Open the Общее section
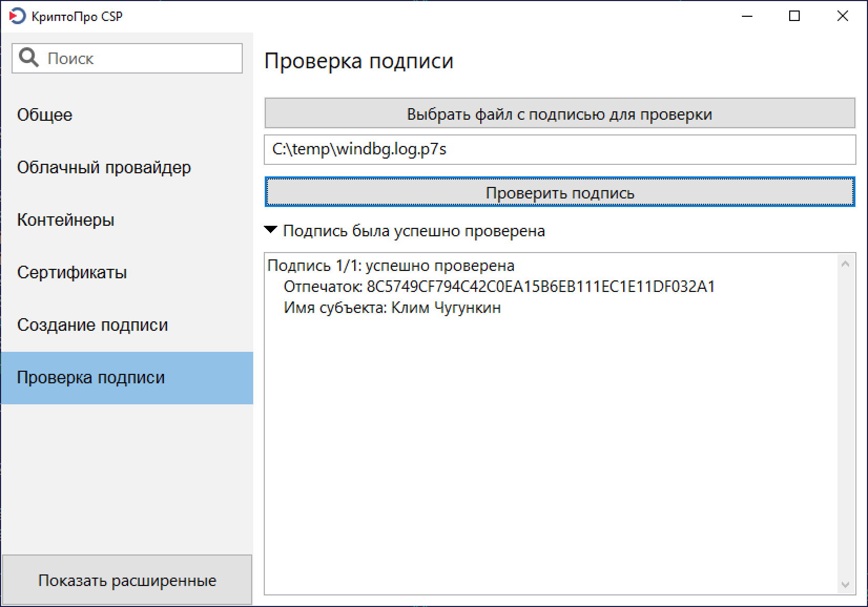 [45, 115]
